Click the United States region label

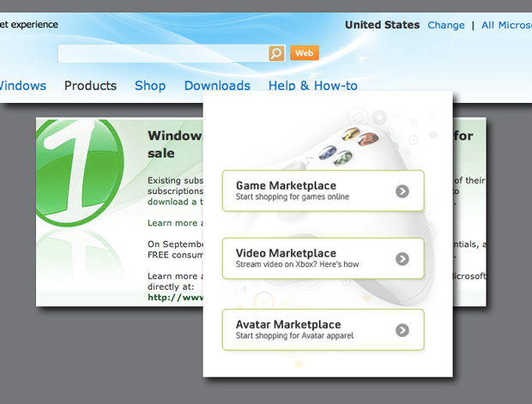coord(383,25)
